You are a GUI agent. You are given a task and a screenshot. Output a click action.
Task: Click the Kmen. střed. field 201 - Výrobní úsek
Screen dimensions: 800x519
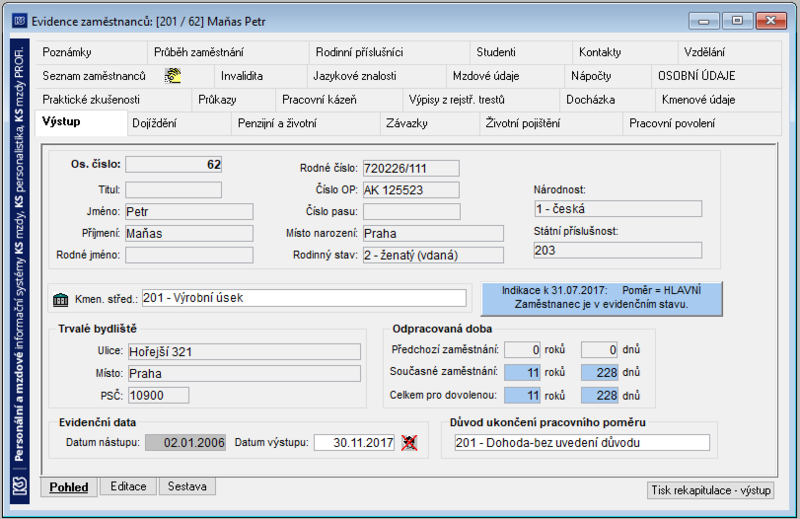pos(304,298)
